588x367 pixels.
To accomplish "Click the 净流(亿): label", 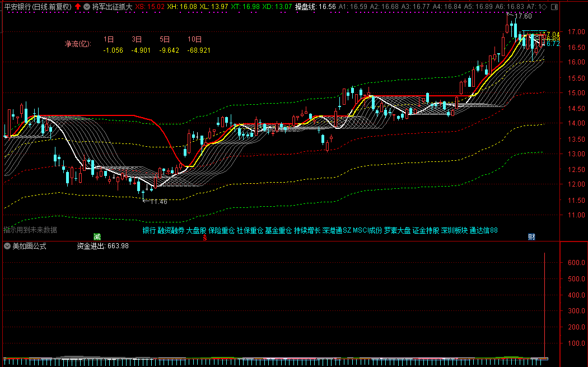I will (78, 44).
